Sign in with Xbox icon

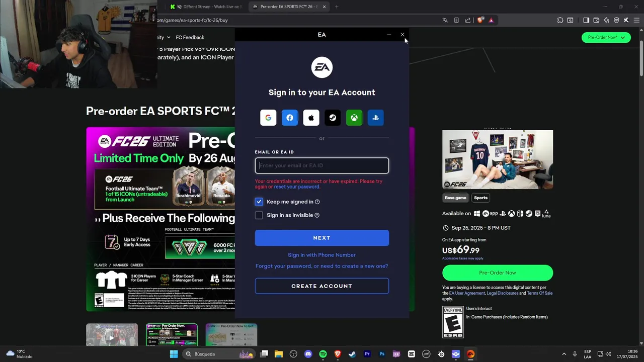click(x=354, y=118)
